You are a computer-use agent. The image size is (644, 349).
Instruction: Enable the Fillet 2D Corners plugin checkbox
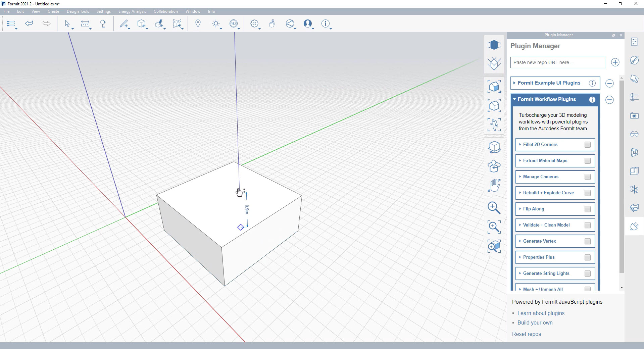587,145
